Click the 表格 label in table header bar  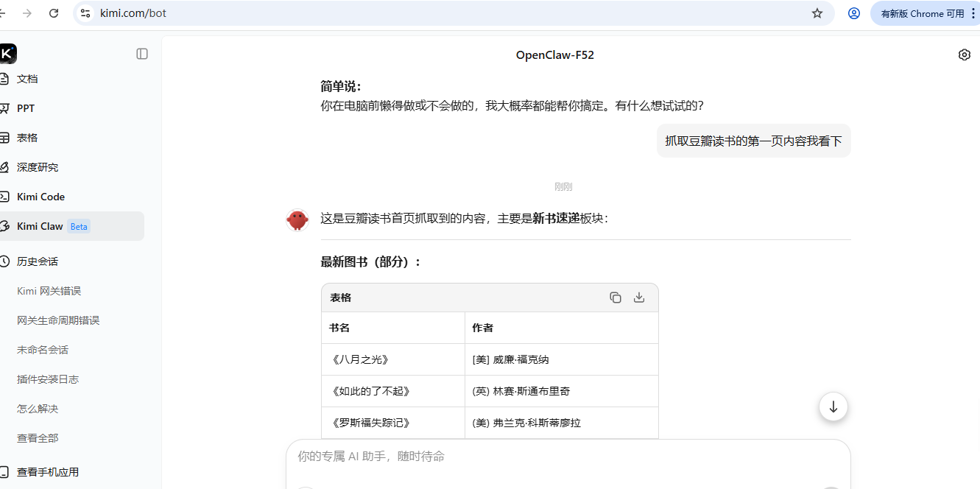pos(341,298)
